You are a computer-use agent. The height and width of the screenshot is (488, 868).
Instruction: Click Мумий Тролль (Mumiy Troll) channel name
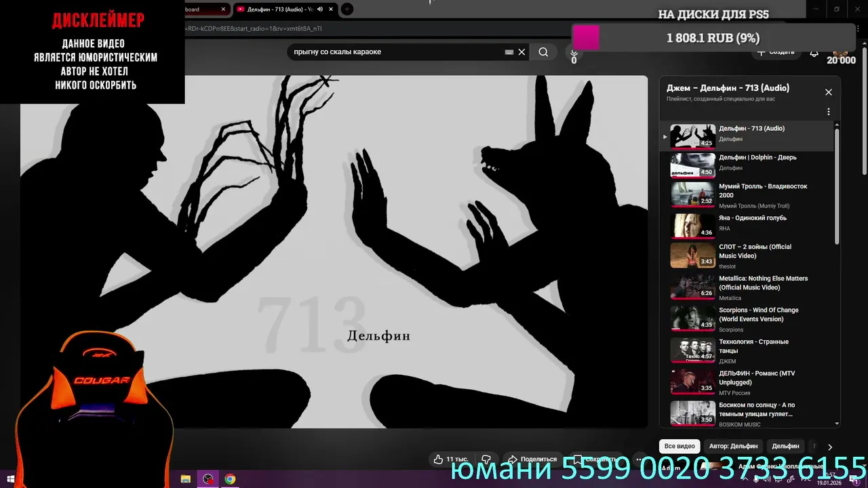coord(754,206)
